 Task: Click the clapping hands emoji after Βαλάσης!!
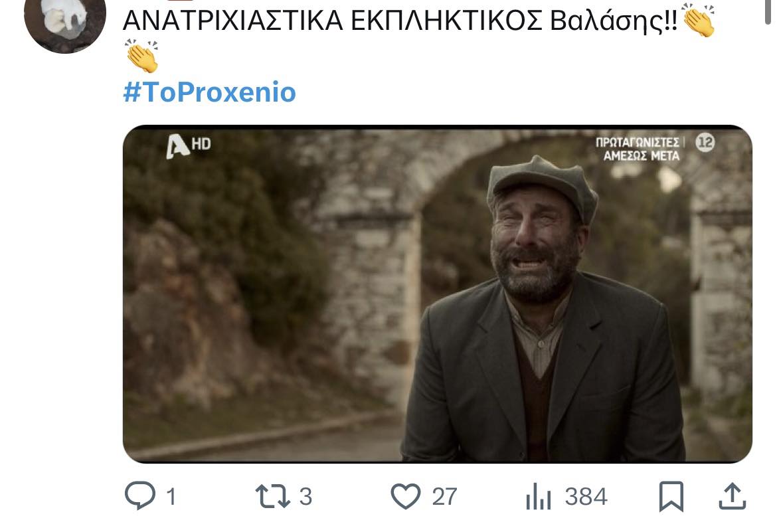point(699,21)
